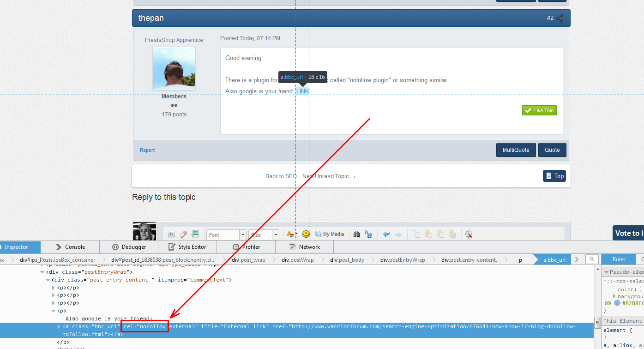Click the eraser remove-format icon
The height and width of the screenshot is (349, 644).
click(183, 235)
